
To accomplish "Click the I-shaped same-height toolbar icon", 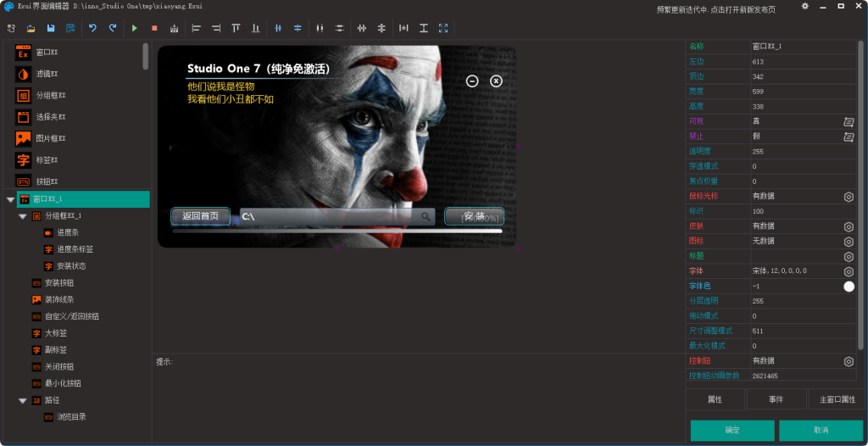I will coord(424,28).
